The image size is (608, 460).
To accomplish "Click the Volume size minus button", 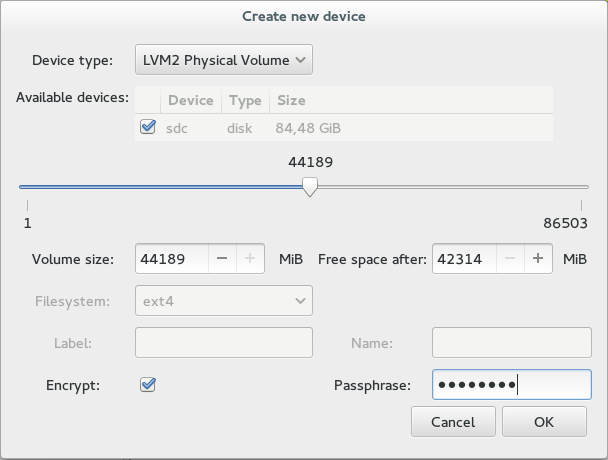I will [222, 259].
